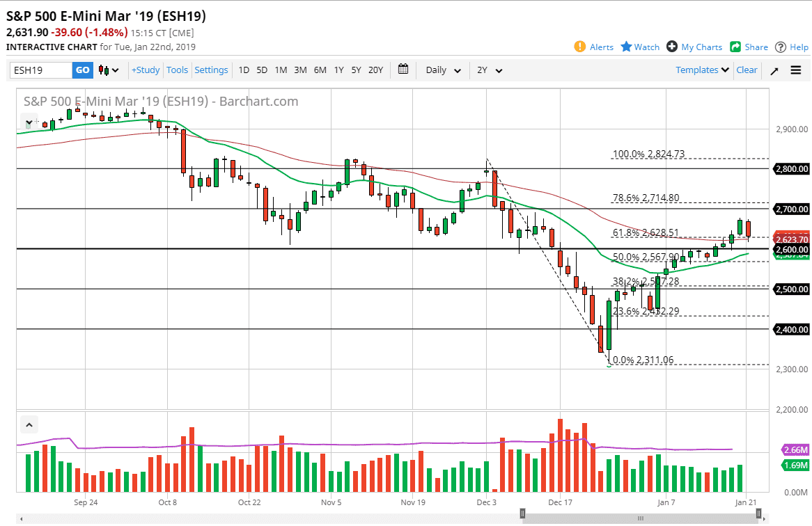This screenshot has height=526, width=812.
Task: Clear all chart studies via Clear link
Action: [747, 70]
